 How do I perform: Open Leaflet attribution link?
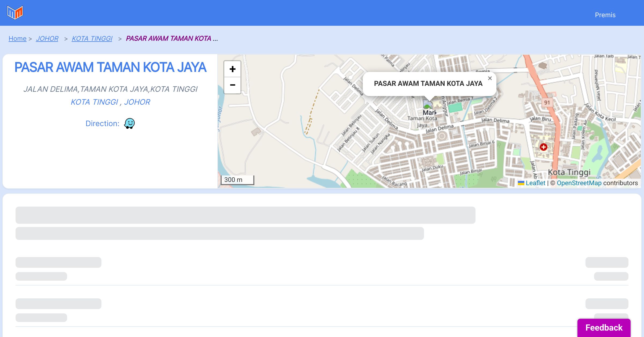pos(535,183)
